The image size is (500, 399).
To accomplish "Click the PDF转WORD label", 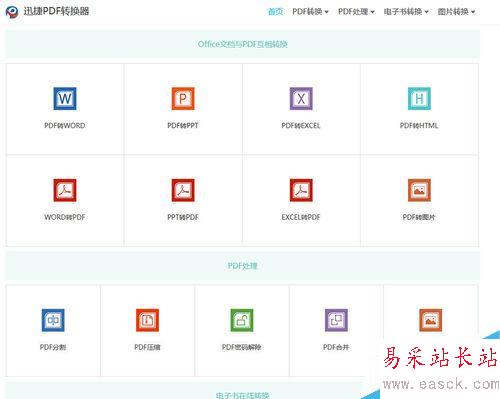I will point(65,126).
